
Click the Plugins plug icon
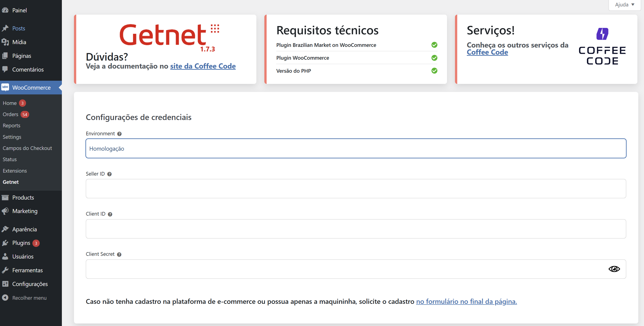tap(5, 243)
